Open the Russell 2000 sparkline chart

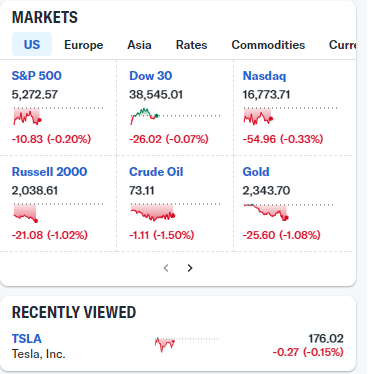(x=58, y=212)
